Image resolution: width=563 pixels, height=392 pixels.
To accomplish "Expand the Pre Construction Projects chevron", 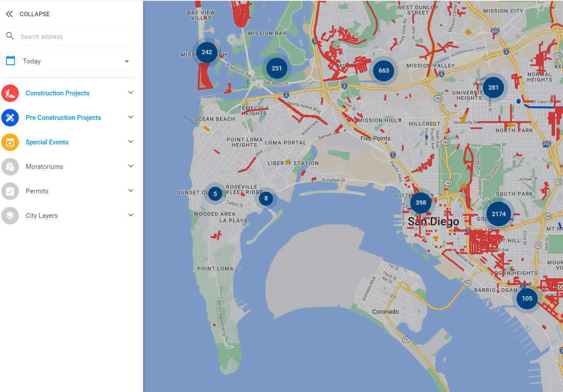I will [130, 117].
